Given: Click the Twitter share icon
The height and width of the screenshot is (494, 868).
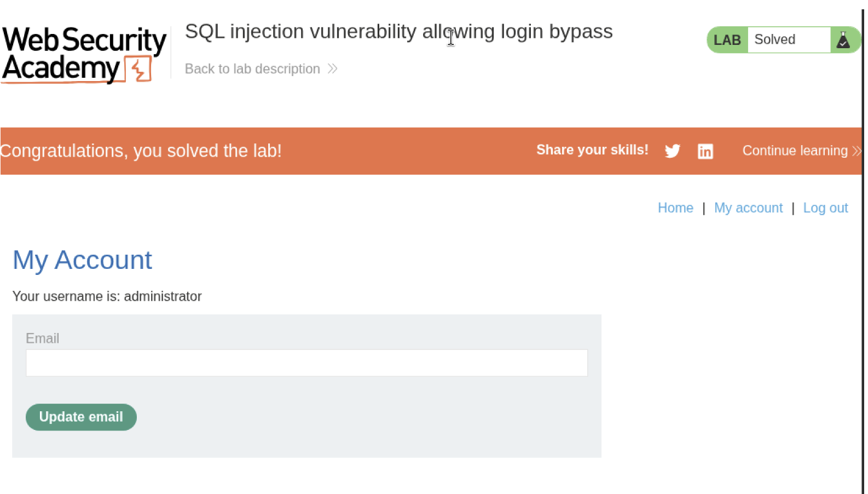Looking at the screenshot, I should (x=672, y=151).
